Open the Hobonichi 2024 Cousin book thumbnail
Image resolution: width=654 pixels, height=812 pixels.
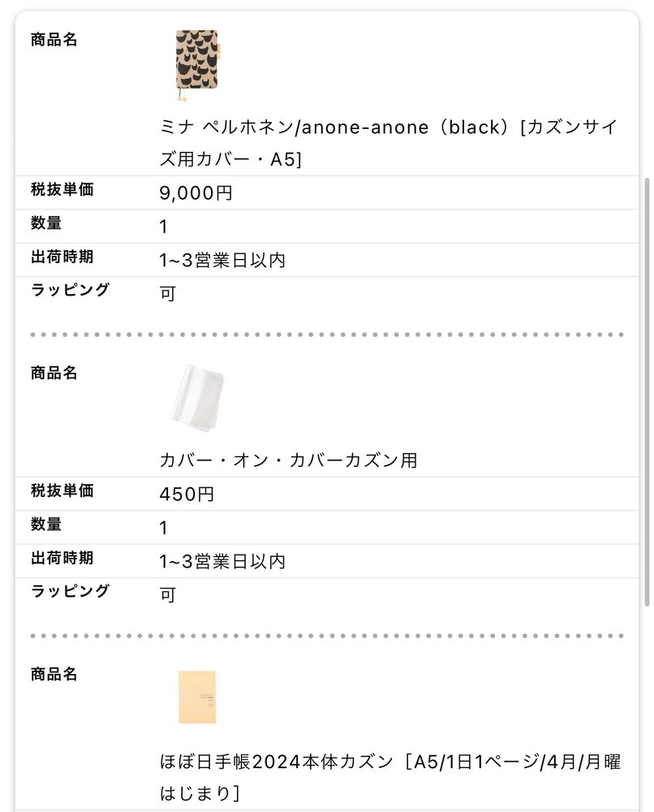point(196,697)
